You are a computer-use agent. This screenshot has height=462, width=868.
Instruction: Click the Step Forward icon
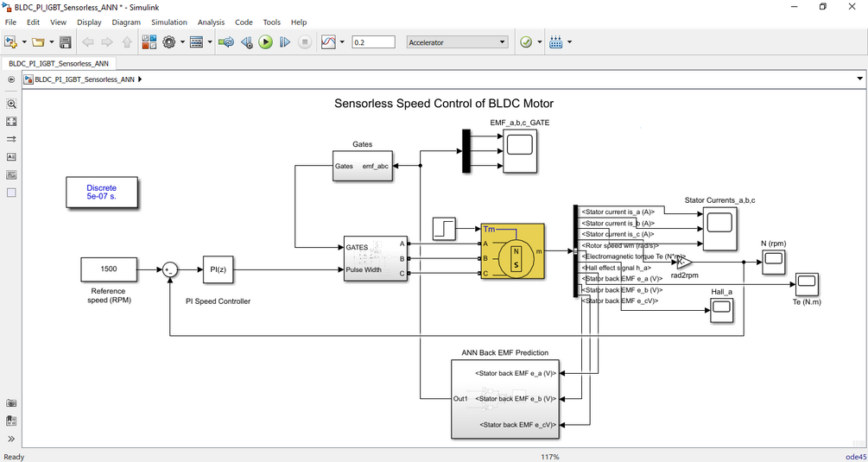284,42
